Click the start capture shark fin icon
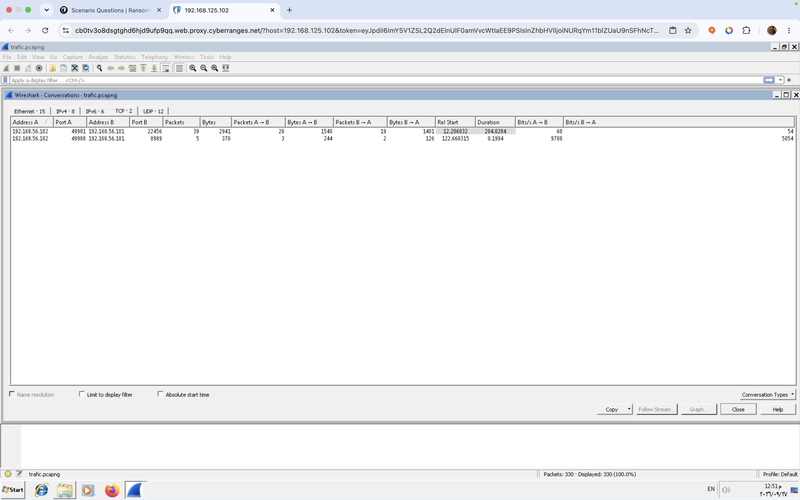Image resolution: width=800 pixels, height=500 pixels. [x=6, y=68]
